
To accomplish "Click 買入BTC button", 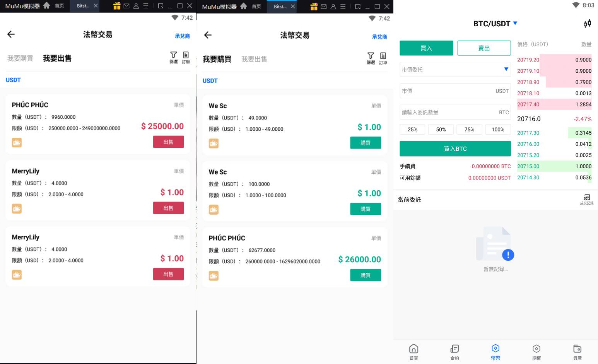I will (x=455, y=149).
